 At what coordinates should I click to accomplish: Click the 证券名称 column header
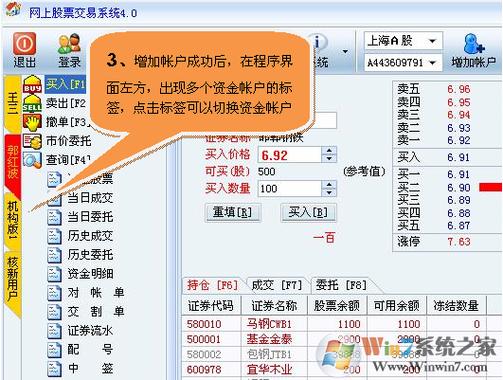(274, 306)
